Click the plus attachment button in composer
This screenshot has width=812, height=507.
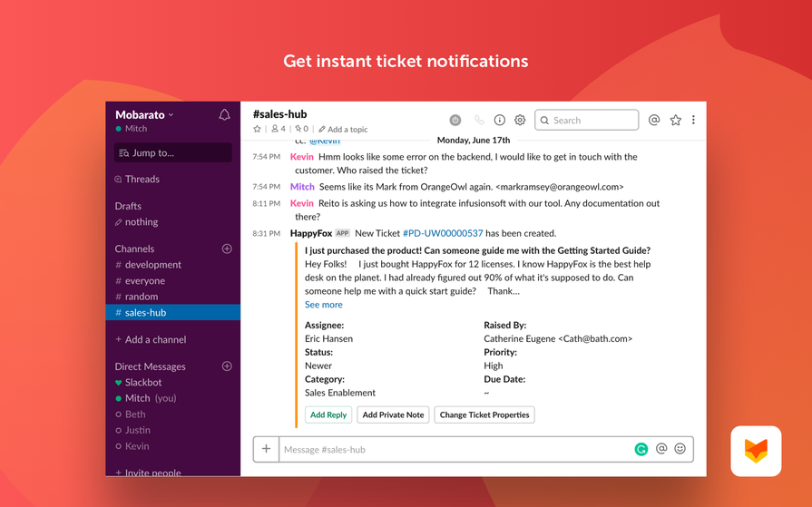point(266,449)
